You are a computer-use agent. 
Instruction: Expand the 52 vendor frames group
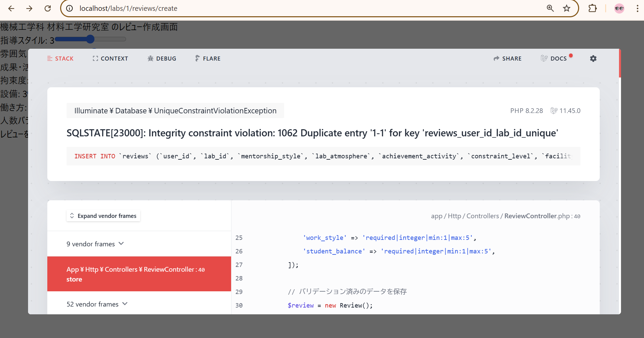point(97,304)
